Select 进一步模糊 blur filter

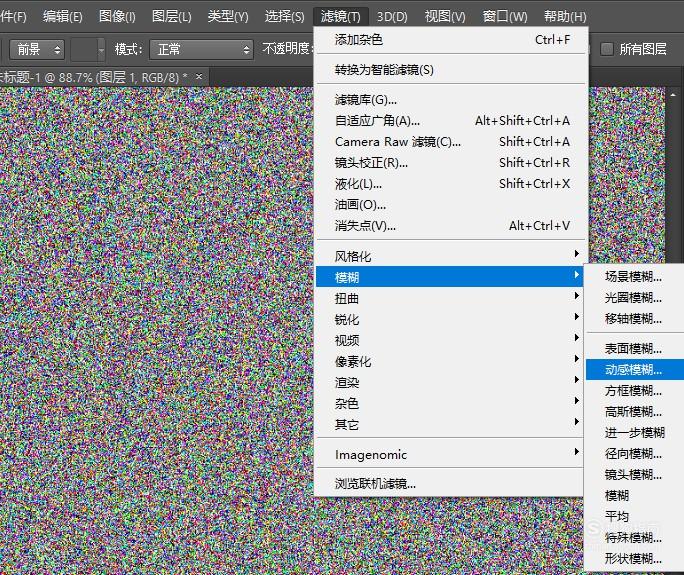point(635,432)
